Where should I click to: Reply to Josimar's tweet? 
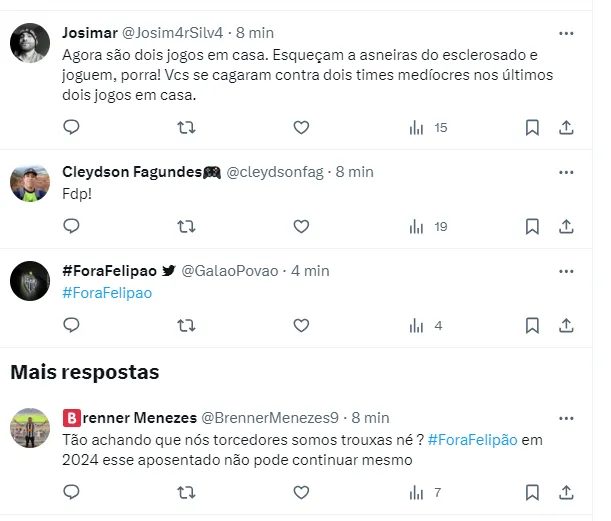pyautogui.click(x=71, y=127)
